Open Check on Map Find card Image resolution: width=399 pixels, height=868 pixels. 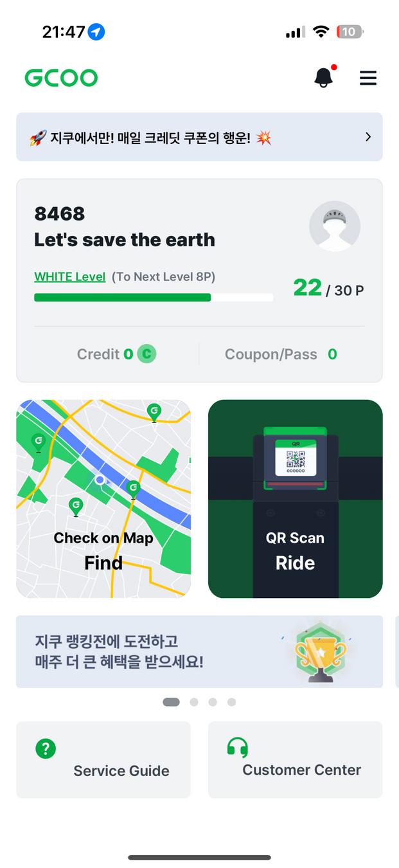pos(103,499)
